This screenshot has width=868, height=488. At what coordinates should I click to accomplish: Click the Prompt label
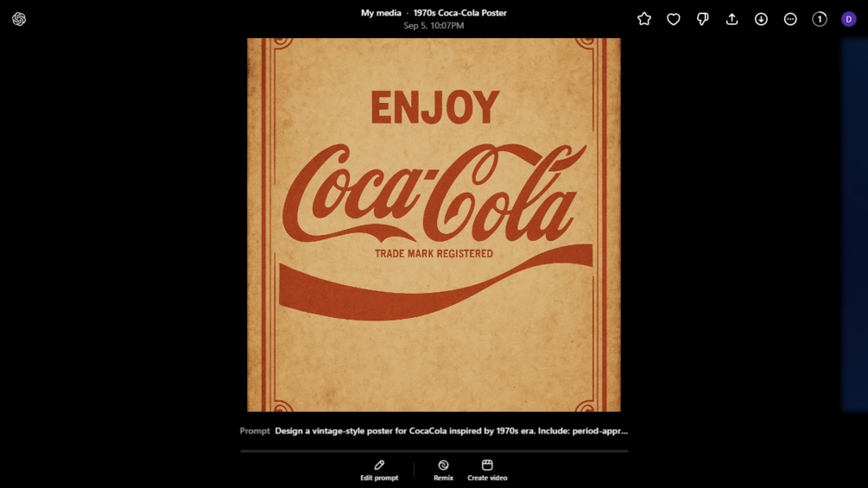coord(255,431)
